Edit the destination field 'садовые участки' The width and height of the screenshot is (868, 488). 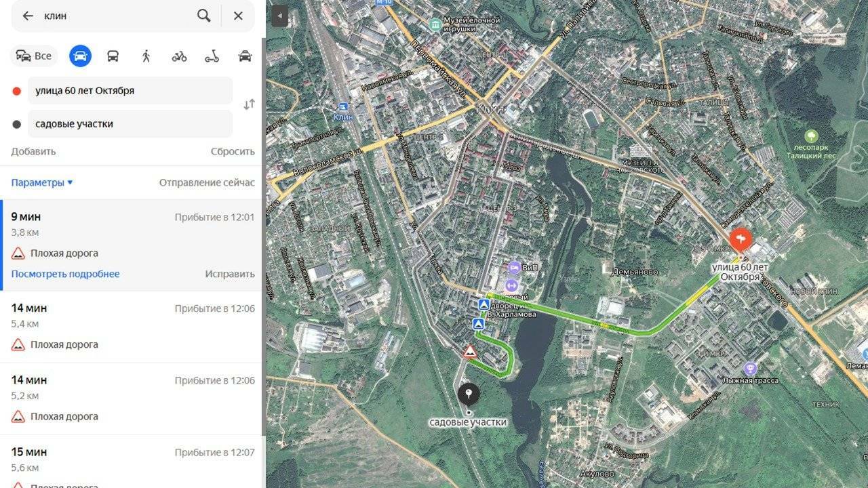[x=130, y=124]
